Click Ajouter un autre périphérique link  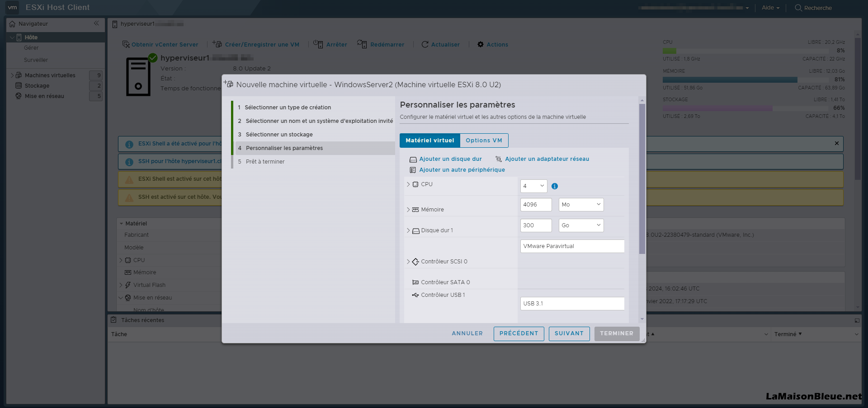pos(462,170)
